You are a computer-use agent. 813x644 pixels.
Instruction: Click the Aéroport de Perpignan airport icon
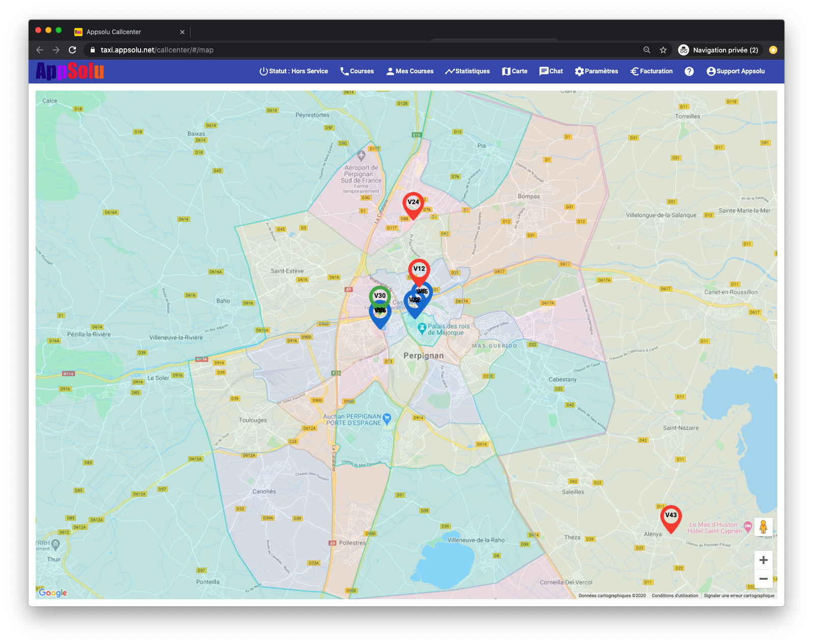coord(361,155)
